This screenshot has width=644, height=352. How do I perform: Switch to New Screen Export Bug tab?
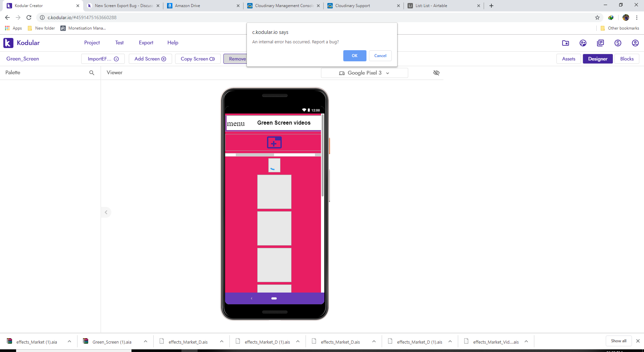point(123,6)
